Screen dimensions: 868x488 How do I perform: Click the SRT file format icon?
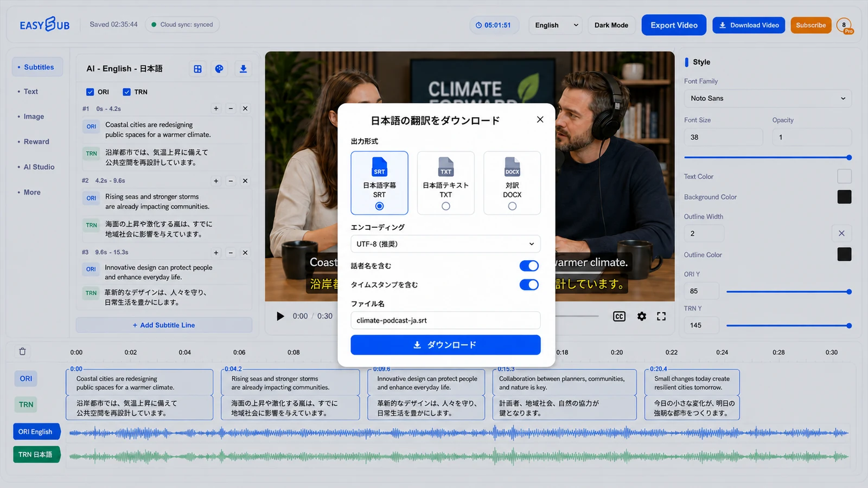tap(379, 166)
